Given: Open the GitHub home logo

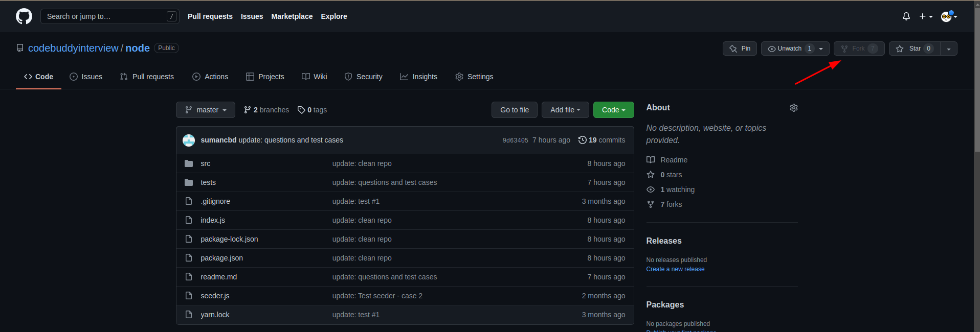Looking at the screenshot, I should point(24,16).
